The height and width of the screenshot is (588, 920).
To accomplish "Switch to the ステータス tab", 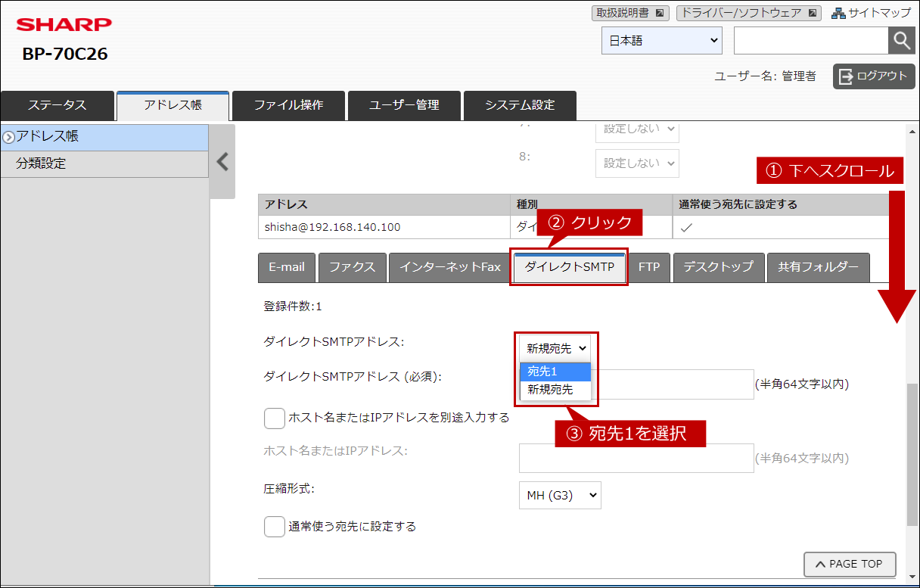I will 57,105.
